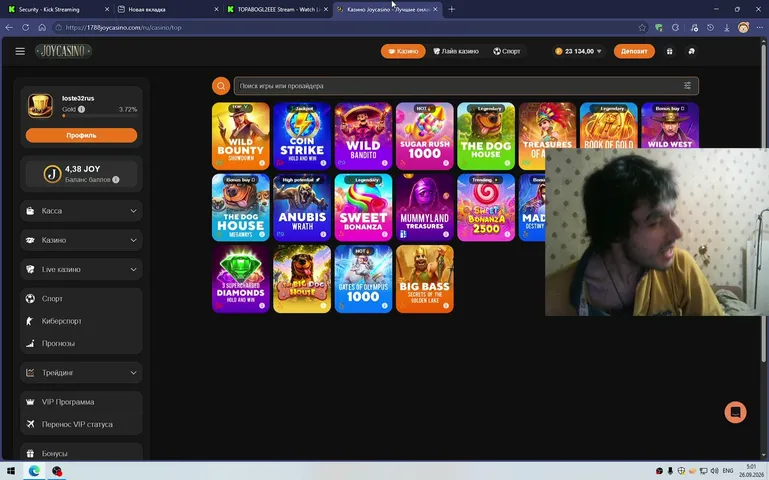
Task: Click the Профиль button
Action: click(x=81, y=135)
